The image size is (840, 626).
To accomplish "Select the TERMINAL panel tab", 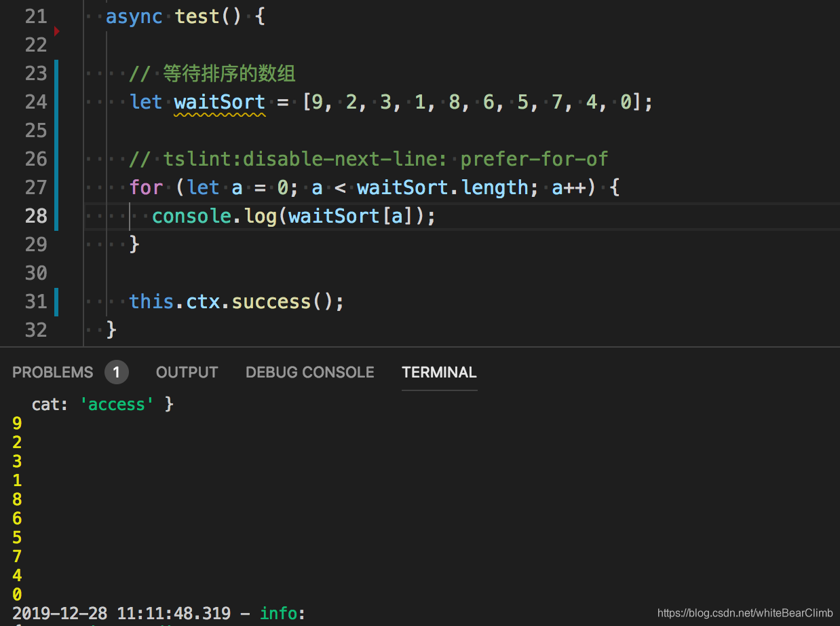I will click(x=439, y=372).
